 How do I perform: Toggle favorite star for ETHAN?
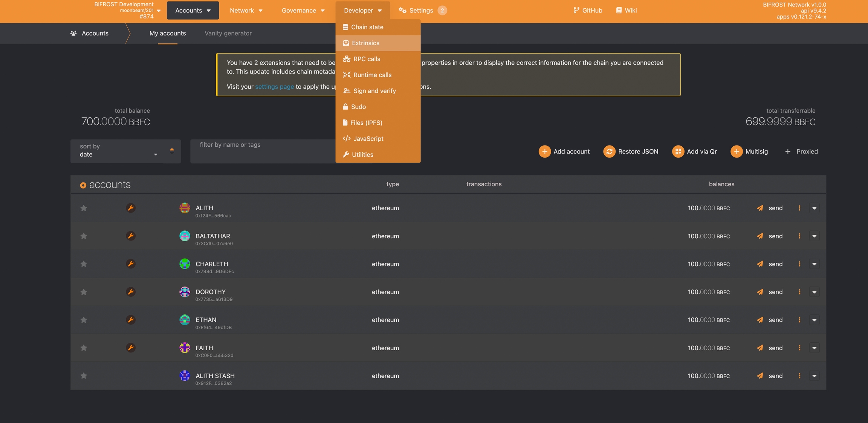(84, 320)
